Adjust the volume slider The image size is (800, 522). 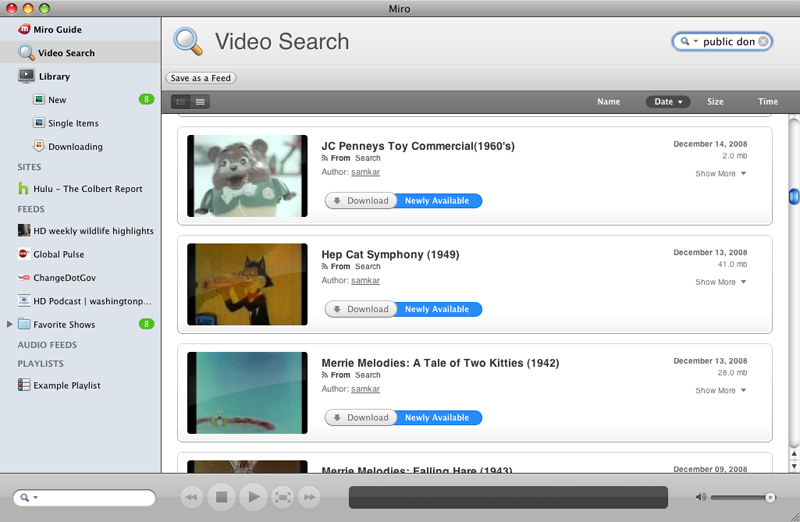pyautogui.click(x=769, y=497)
